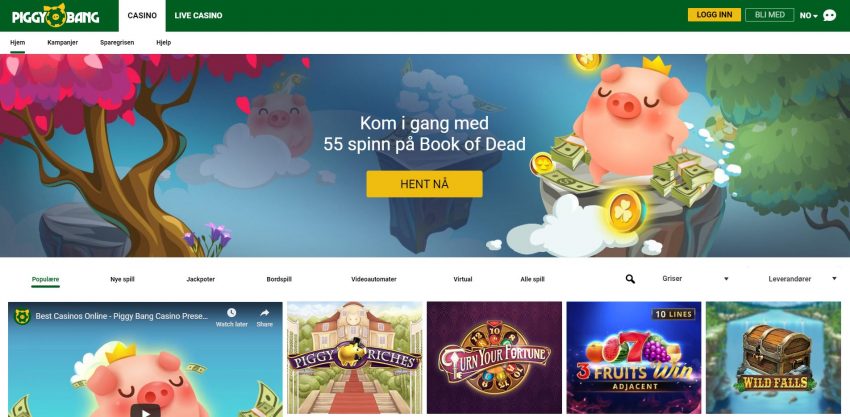Open the Griser dropdown filter
Image resolution: width=850 pixels, height=417 pixels.
696,279
